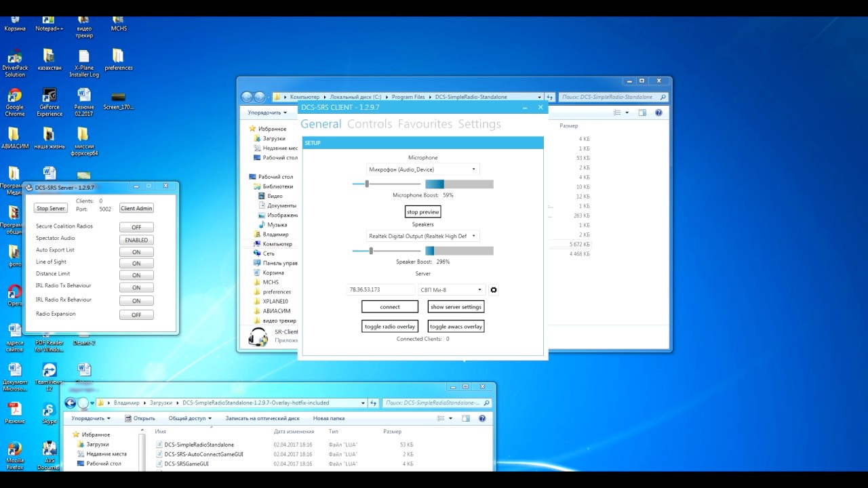
Task: Toggle IRL Radio Rx Behaviour setting
Action: click(136, 301)
